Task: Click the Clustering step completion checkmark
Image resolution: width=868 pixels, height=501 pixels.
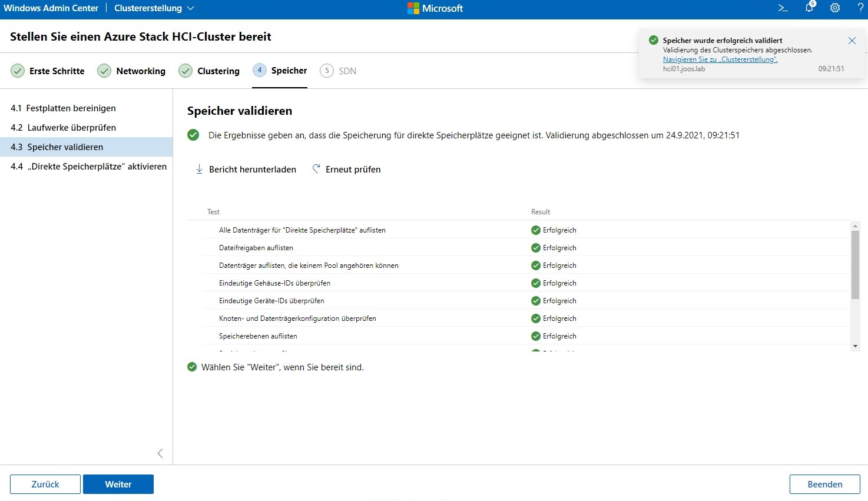Action: click(x=185, y=70)
